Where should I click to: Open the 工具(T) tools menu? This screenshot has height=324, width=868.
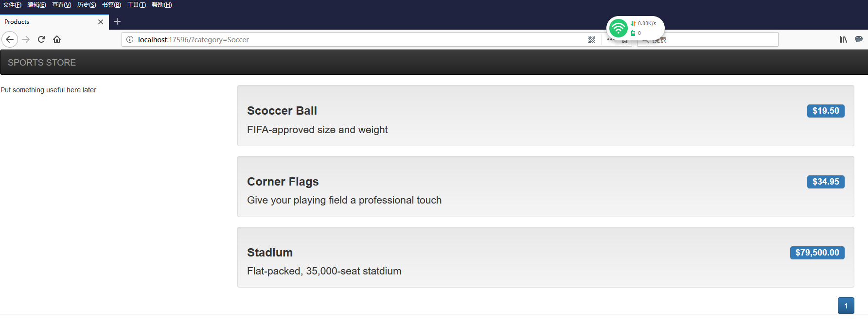[136, 5]
